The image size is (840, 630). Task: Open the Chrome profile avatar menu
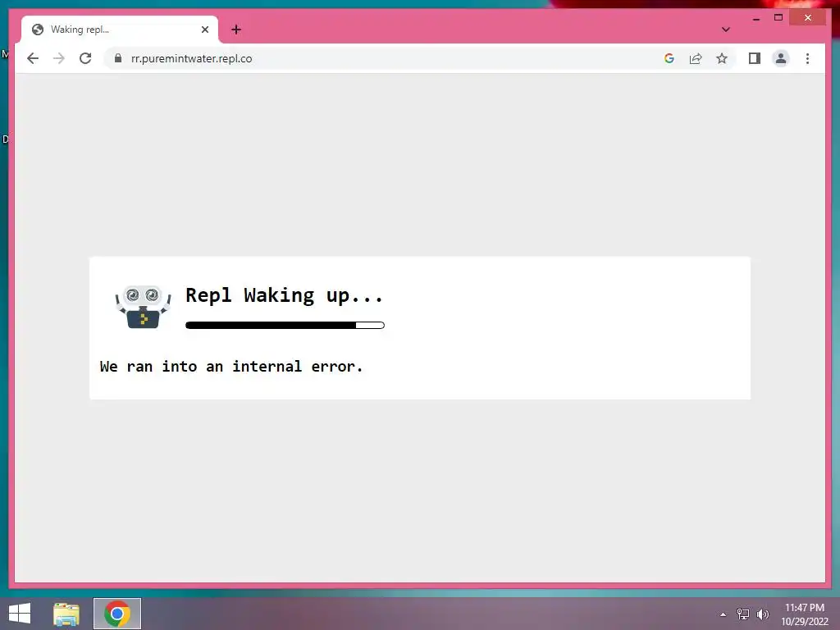(781, 58)
